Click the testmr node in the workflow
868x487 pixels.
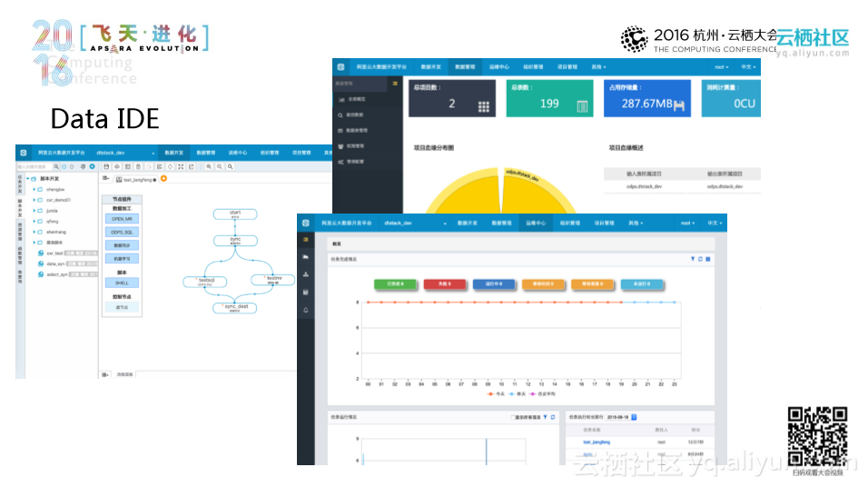pos(273,280)
